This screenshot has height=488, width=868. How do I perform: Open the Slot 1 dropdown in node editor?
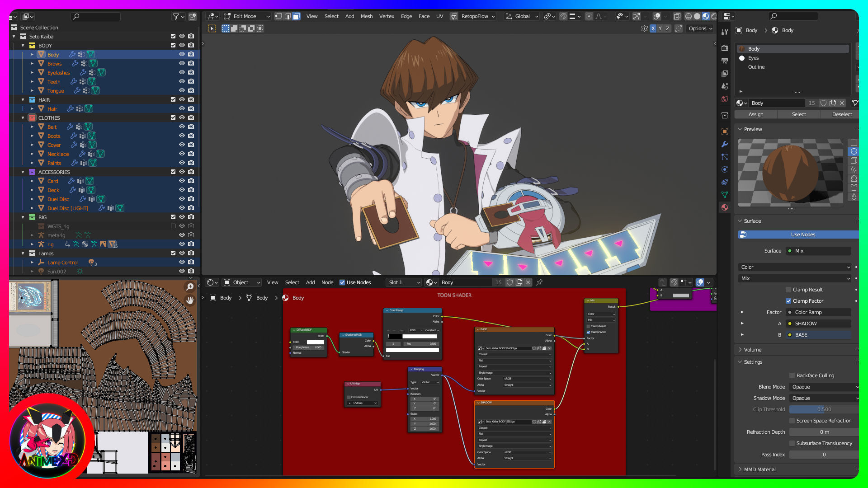[404, 282]
